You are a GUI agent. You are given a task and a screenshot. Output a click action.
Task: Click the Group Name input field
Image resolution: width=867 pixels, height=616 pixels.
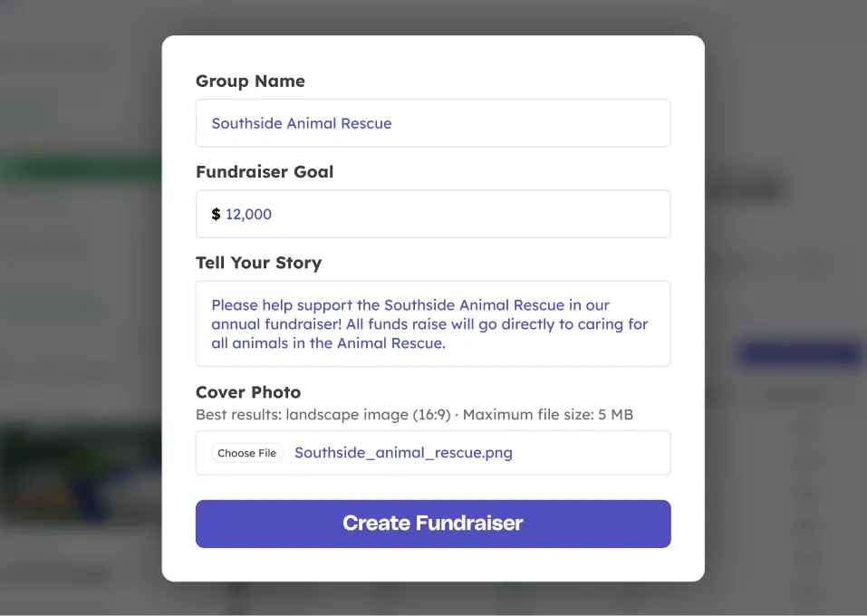pos(432,123)
